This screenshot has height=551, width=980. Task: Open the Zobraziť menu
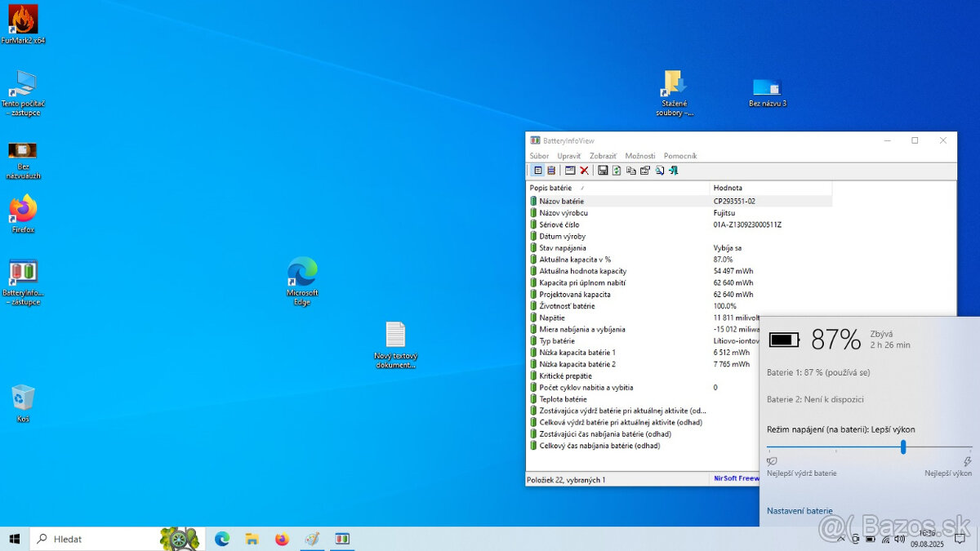(603, 156)
